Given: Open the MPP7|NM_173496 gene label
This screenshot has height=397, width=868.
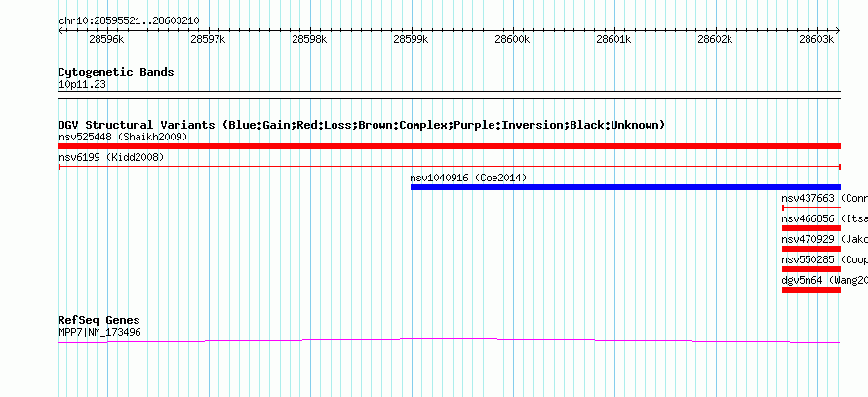Looking at the screenshot, I should 99,333.
